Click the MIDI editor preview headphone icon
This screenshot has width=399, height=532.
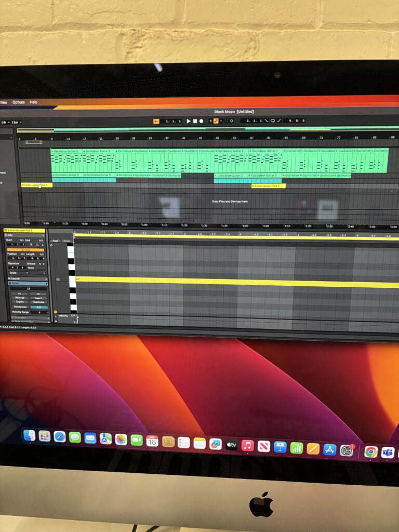51,245
